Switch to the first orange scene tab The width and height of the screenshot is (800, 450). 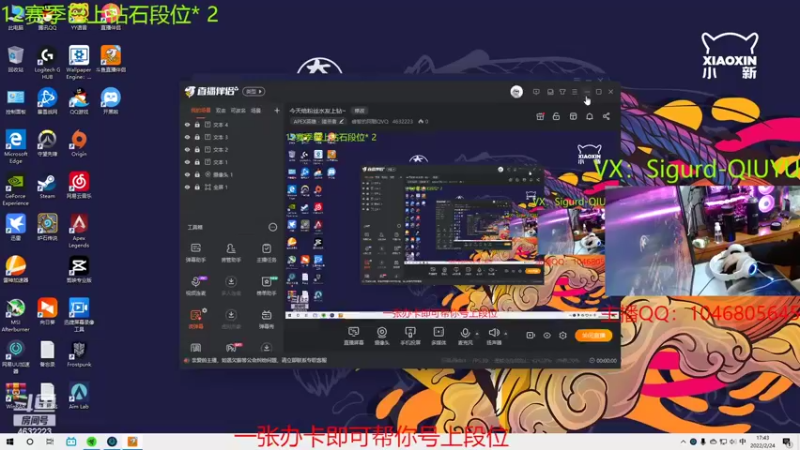pos(201,110)
